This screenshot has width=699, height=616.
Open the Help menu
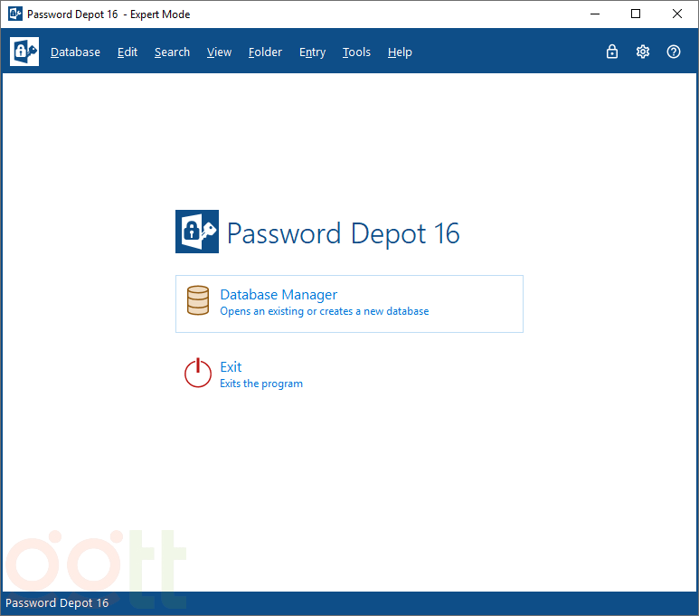click(x=400, y=52)
